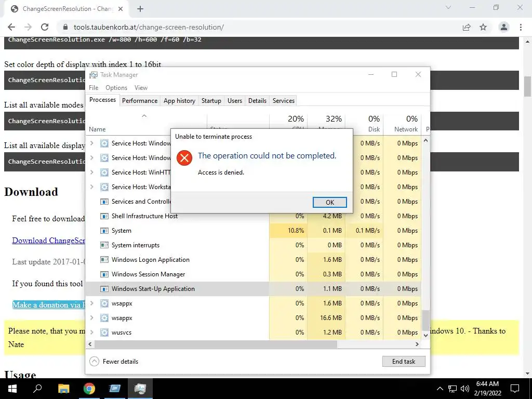Viewport: 532px width, 399px height.
Task: Expand the first wsappx process row
Action: click(x=91, y=303)
